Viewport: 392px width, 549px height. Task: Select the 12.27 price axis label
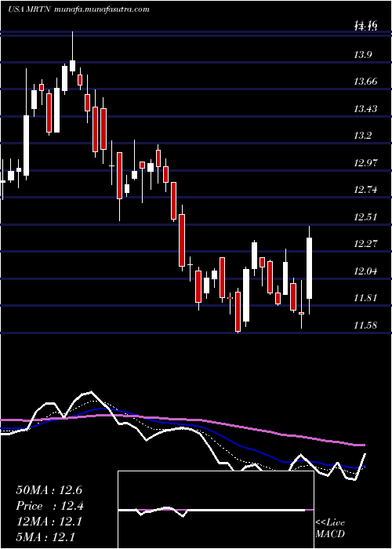(367, 244)
